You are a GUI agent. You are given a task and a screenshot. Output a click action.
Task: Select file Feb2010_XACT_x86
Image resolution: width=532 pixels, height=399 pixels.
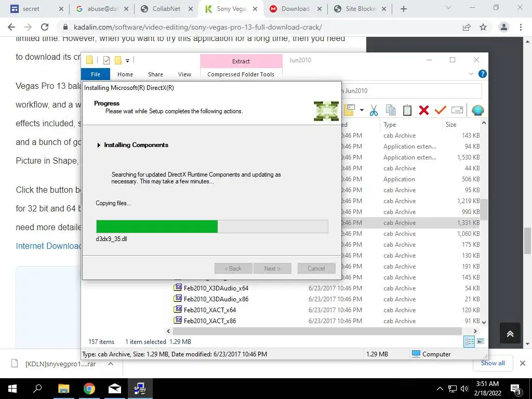(x=205, y=321)
